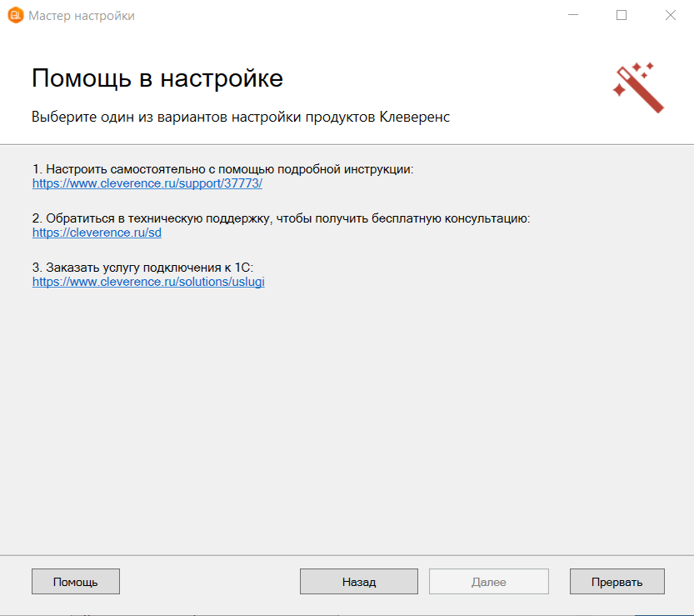Viewport: 694px width, 616px height.
Task: Click the empty gray area below the links
Action: pos(347,417)
